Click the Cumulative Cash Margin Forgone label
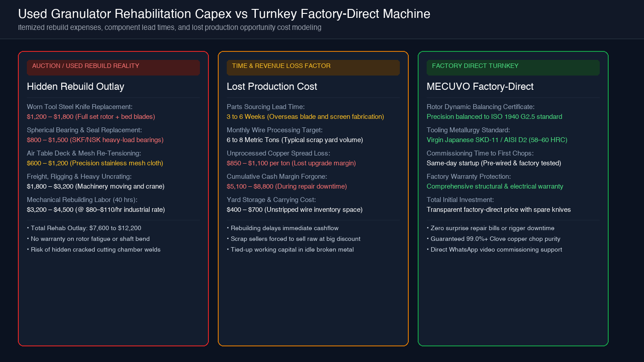This screenshot has height=362, width=644. [277, 177]
